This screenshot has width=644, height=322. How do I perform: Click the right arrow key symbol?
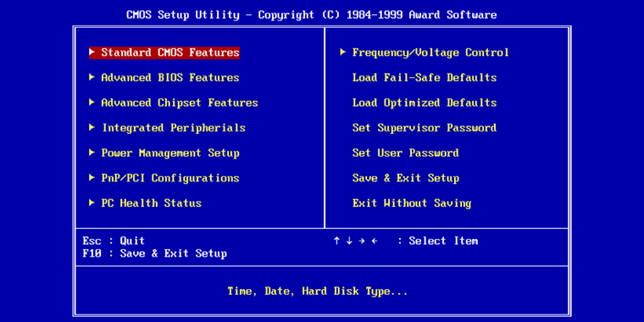pyautogui.click(x=362, y=241)
